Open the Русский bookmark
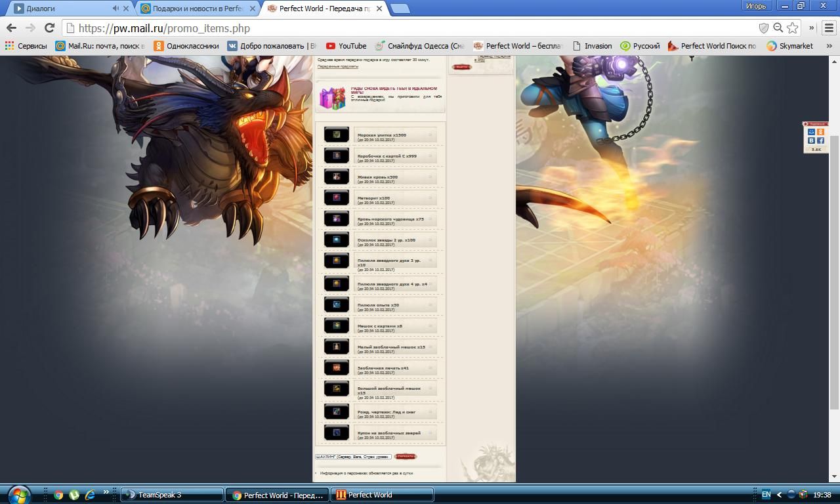The height and width of the screenshot is (504, 840). [640, 46]
